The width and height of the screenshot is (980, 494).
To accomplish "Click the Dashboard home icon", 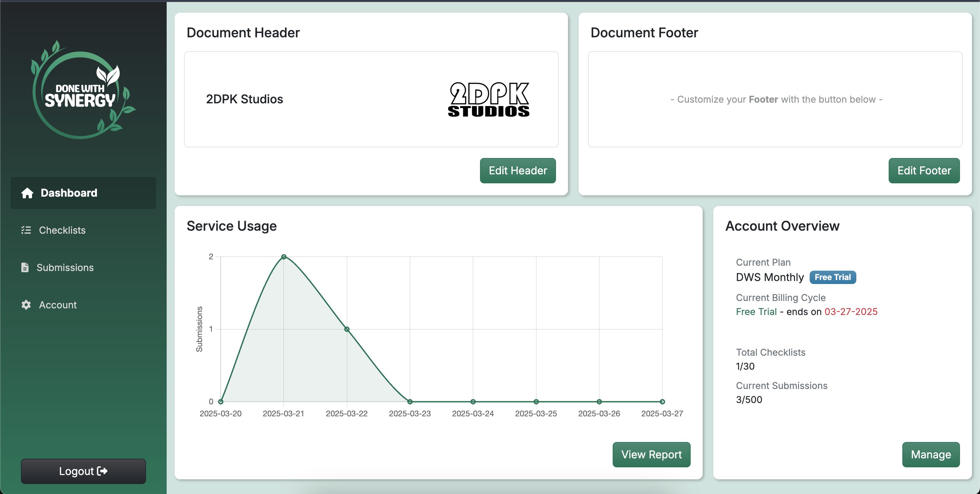I will click(27, 193).
